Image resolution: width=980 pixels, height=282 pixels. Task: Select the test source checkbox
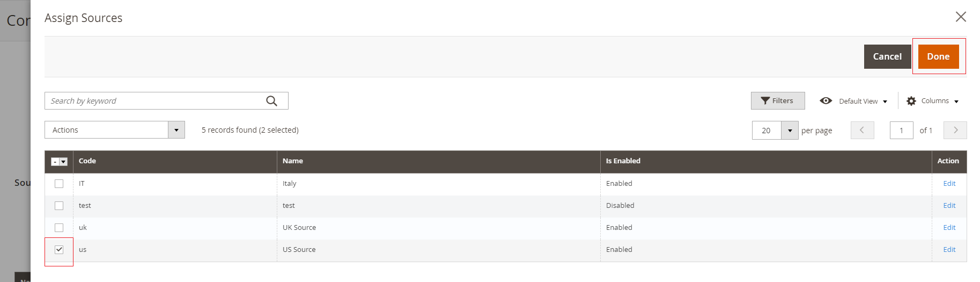(59, 206)
